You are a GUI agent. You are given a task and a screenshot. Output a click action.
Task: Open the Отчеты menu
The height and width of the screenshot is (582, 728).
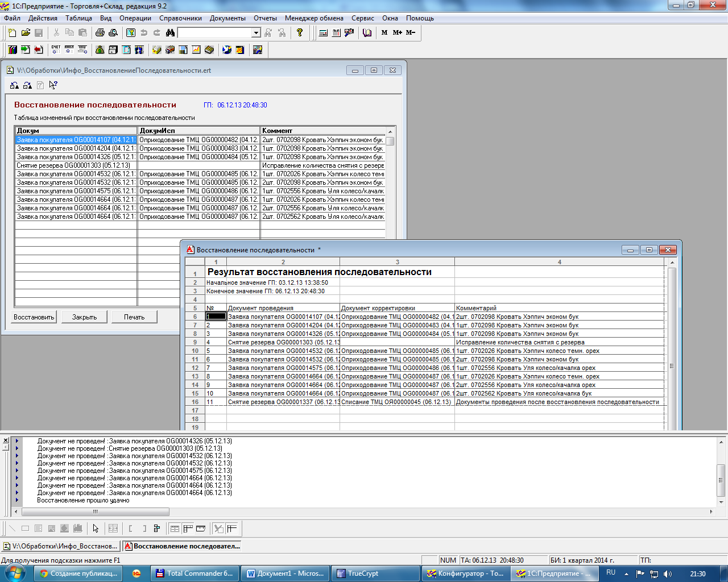coord(265,18)
